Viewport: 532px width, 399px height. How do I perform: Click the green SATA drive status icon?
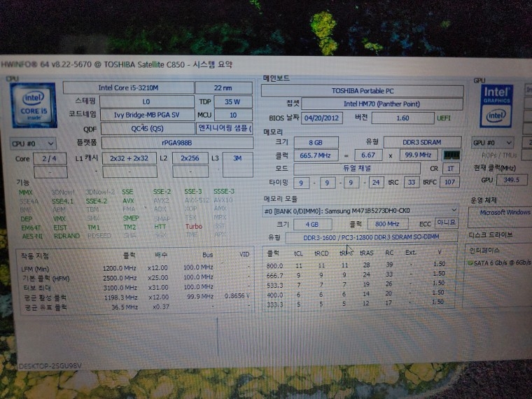(470, 263)
